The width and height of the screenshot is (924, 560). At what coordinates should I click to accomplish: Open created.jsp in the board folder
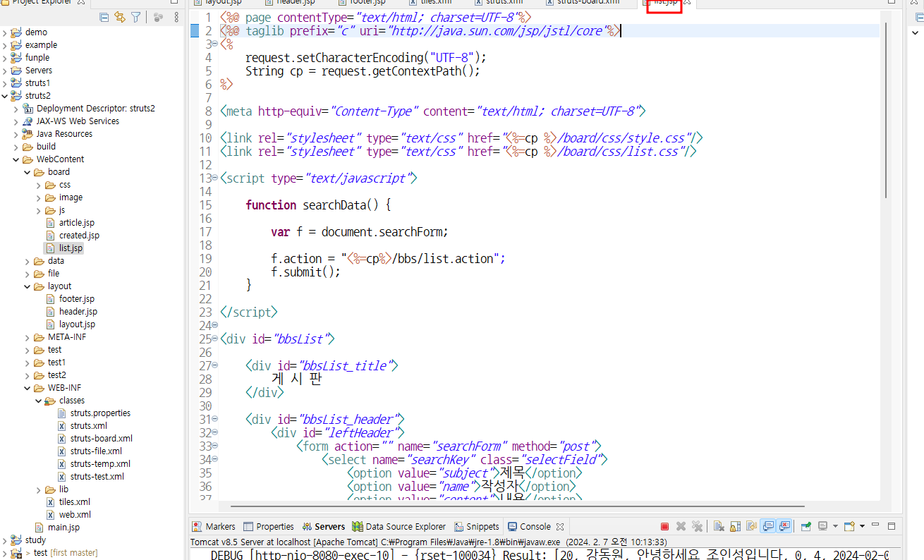(x=79, y=236)
